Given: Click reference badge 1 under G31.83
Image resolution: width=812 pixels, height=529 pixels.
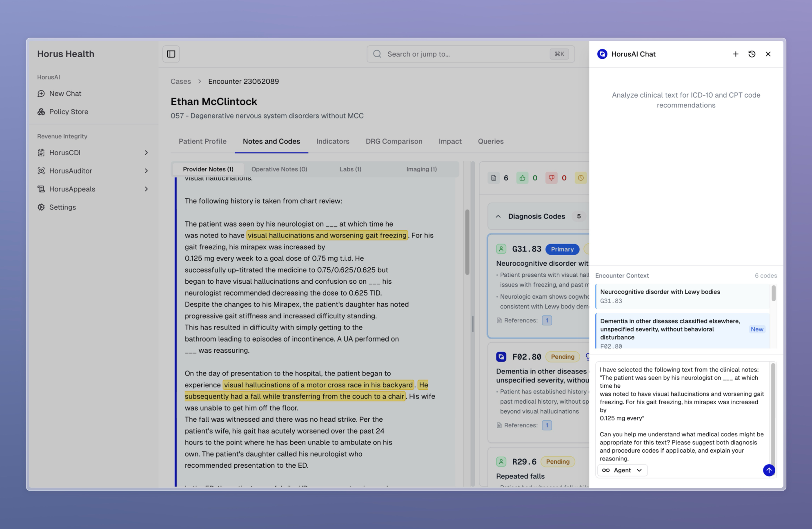Looking at the screenshot, I should (x=547, y=320).
